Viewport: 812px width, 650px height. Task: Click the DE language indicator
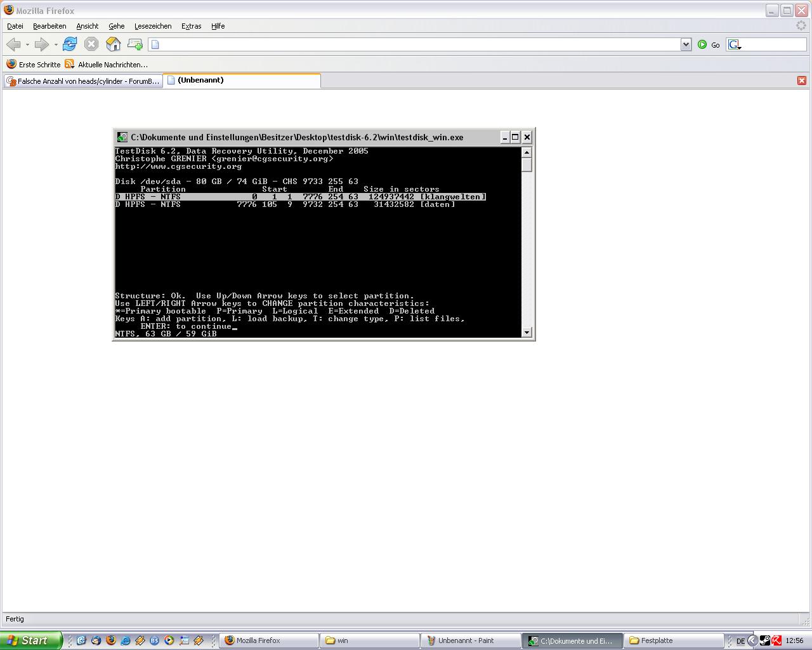[x=740, y=641]
